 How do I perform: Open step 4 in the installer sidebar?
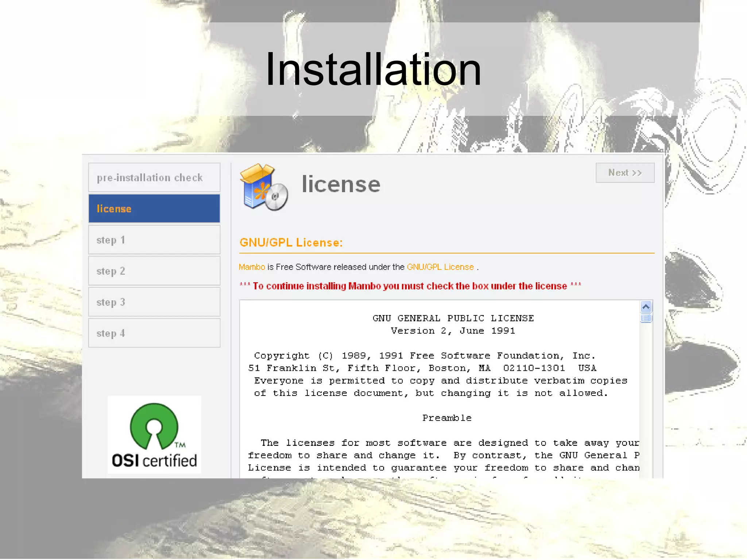[x=154, y=333]
